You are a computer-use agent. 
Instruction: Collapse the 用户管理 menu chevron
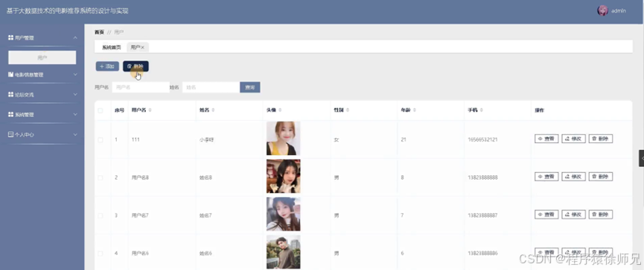pyautogui.click(x=75, y=37)
